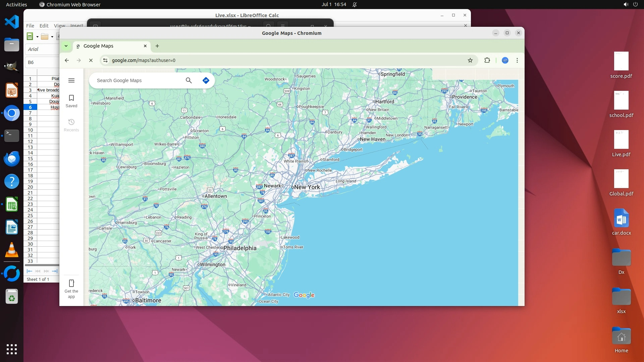Click the Directions icon in search box
The width and height of the screenshot is (644, 362).
[x=206, y=80]
